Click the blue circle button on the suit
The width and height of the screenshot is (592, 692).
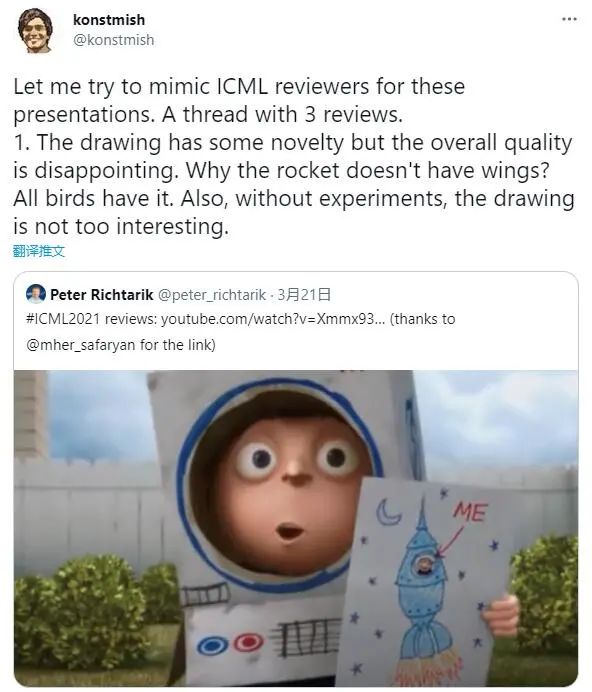pyautogui.click(x=213, y=646)
